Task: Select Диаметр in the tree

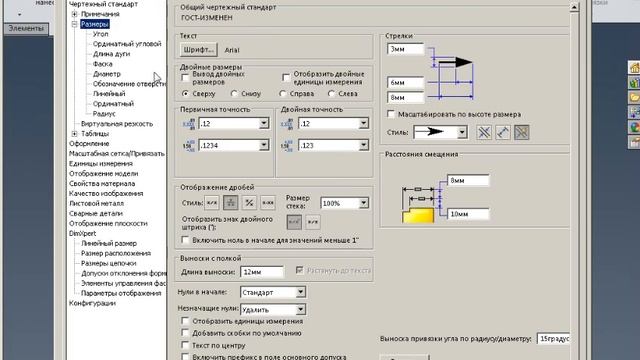Action: [107, 74]
